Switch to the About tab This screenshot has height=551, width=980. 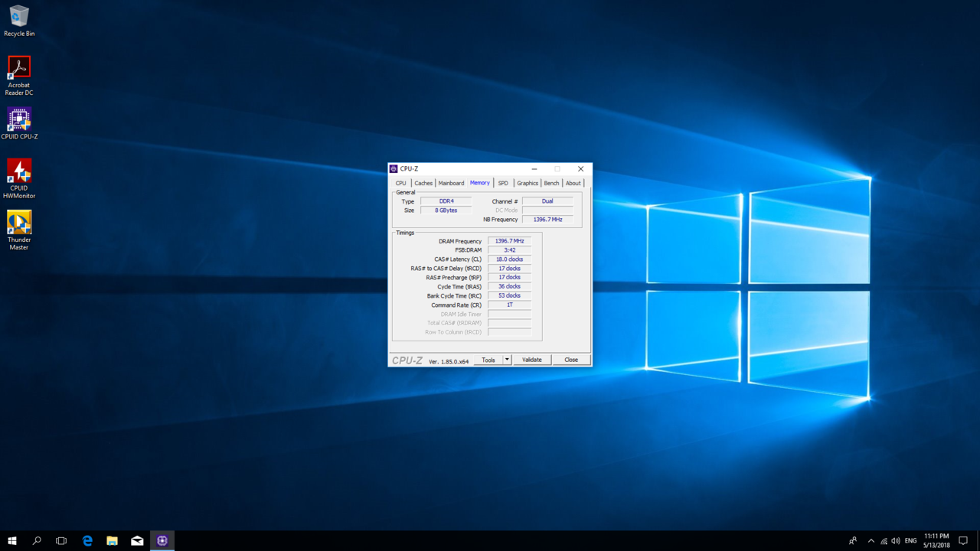click(573, 183)
